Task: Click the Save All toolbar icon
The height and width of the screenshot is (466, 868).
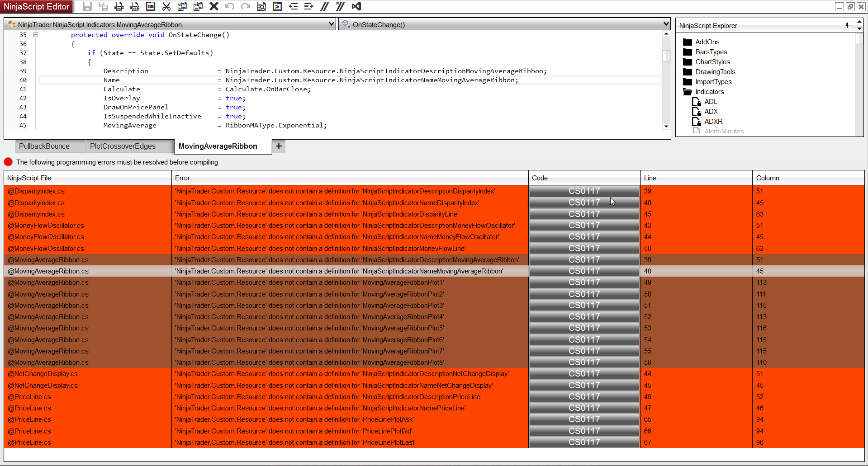Action: (x=103, y=6)
